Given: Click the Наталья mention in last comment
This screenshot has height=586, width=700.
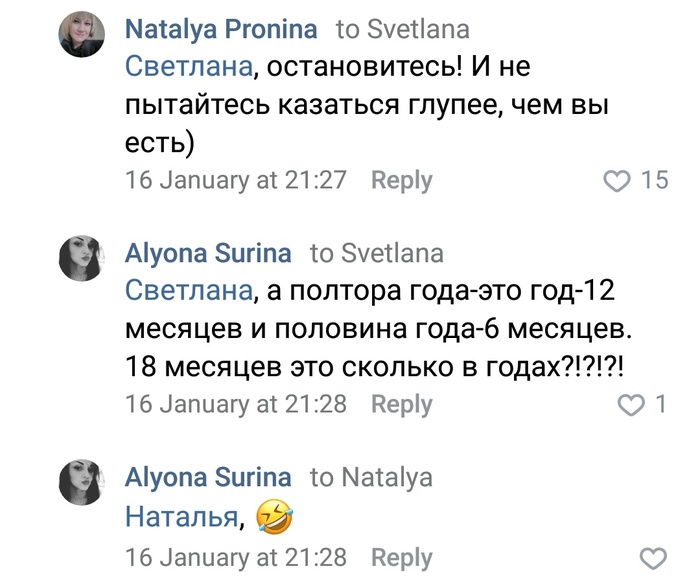Looking at the screenshot, I should [x=184, y=517].
